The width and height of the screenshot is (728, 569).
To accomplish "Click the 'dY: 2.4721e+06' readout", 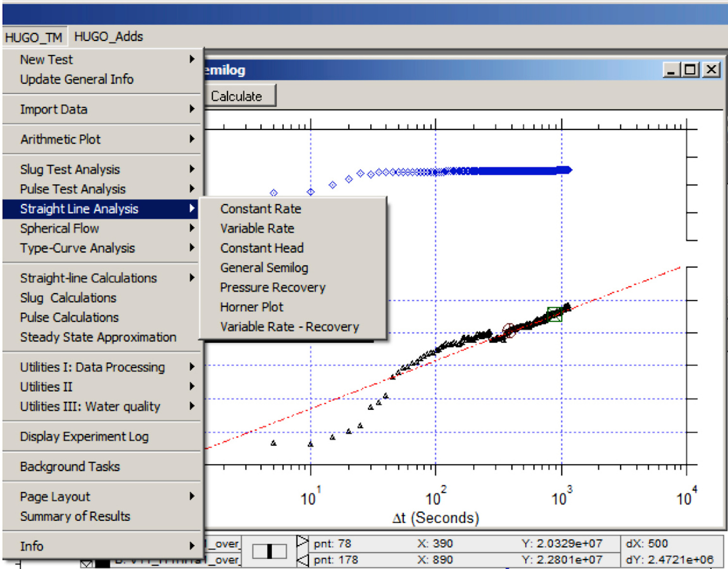I will tap(670, 560).
